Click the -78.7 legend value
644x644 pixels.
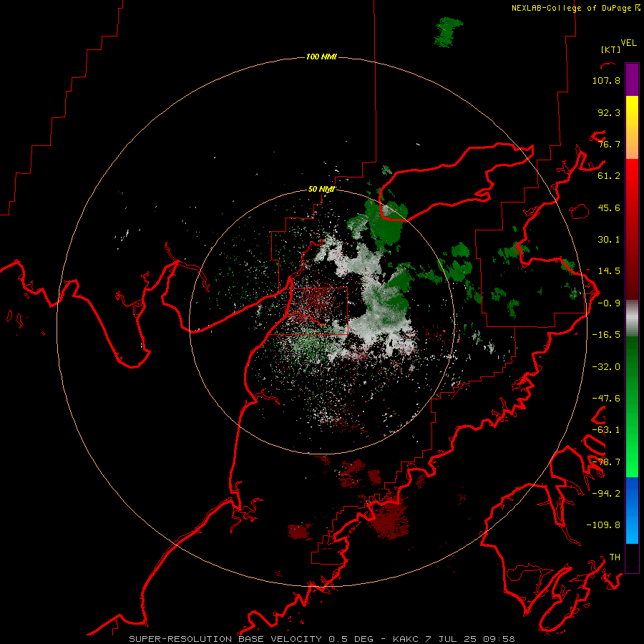pyautogui.click(x=606, y=462)
